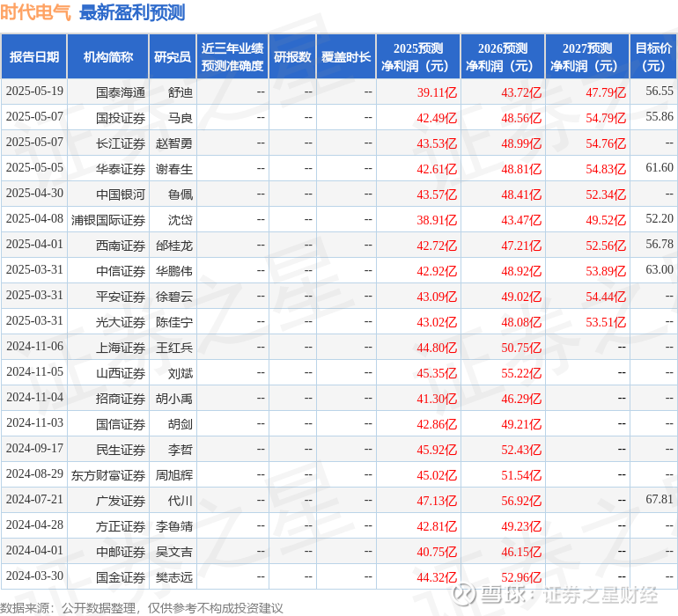Viewport: 678px width, 616px height.
Task: Click the target price 61.60
Action: [660, 168]
